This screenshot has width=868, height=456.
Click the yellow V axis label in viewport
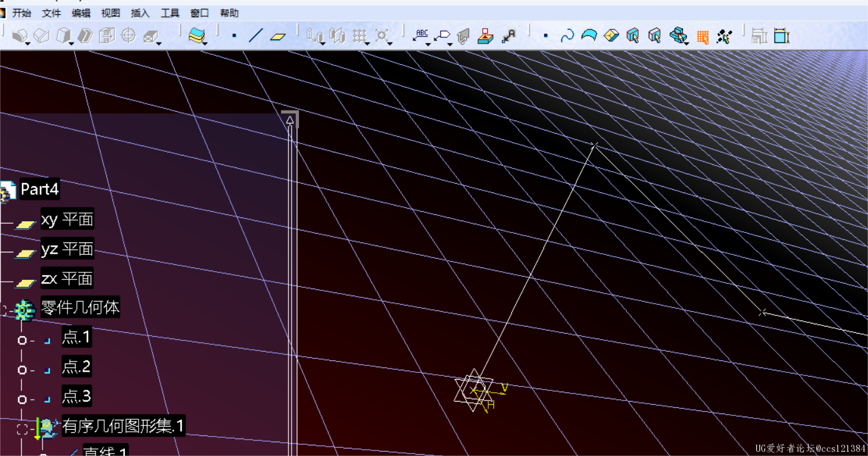pyautogui.click(x=504, y=389)
